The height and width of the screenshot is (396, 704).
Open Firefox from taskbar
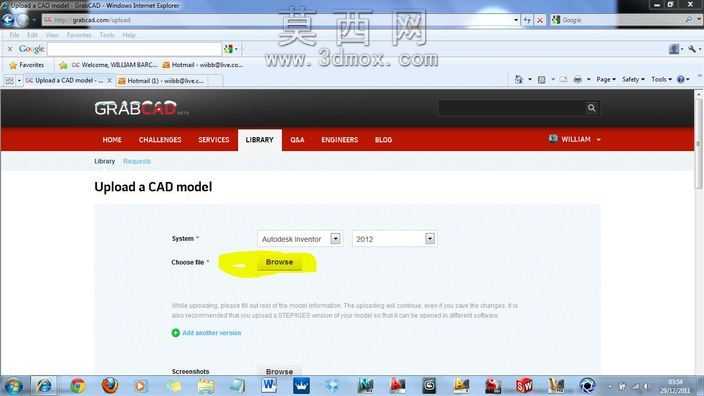pyautogui.click(x=110, y=386)
